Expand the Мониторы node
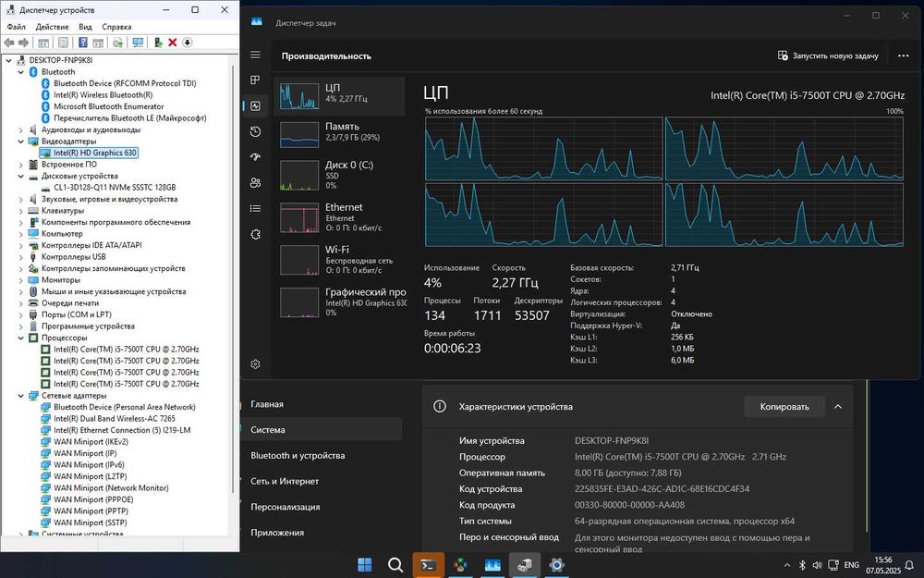The image size is (924, 578). point(21,280)
